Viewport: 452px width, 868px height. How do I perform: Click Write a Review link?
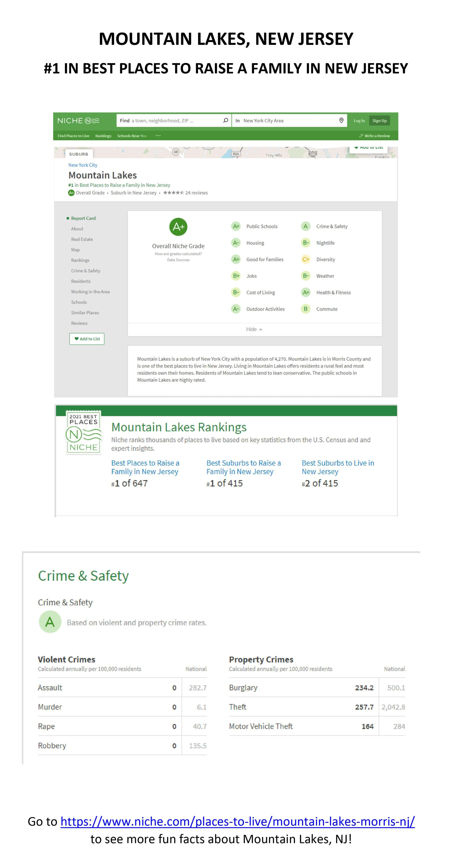pyautogui.click(x=375, y=136)
